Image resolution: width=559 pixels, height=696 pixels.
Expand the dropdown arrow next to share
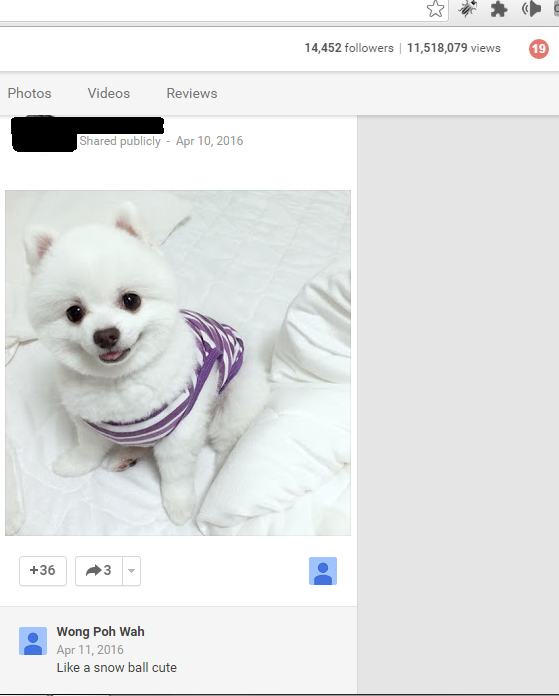coord(131,571)
